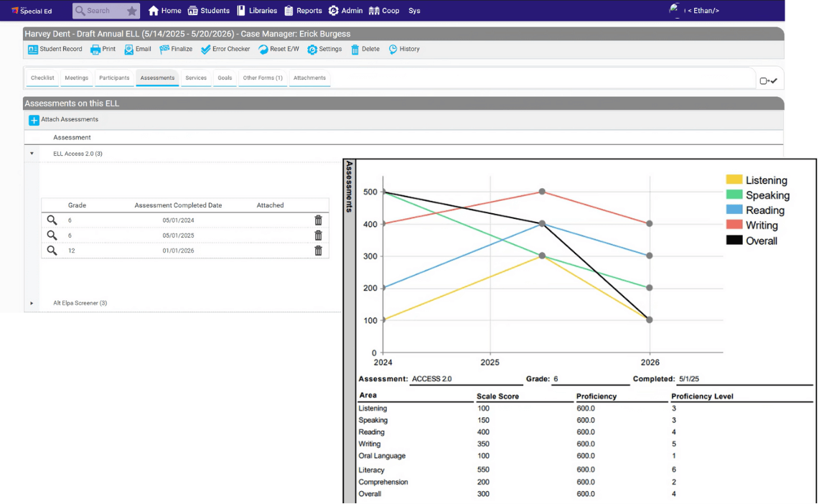Screen dimensions: 819x504
Task: Click the Oral Language row label
Action: 382,456
